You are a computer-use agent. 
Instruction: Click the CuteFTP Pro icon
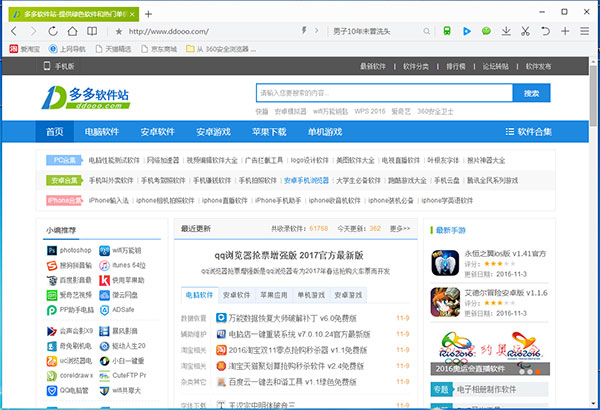(x=104, y=376)
